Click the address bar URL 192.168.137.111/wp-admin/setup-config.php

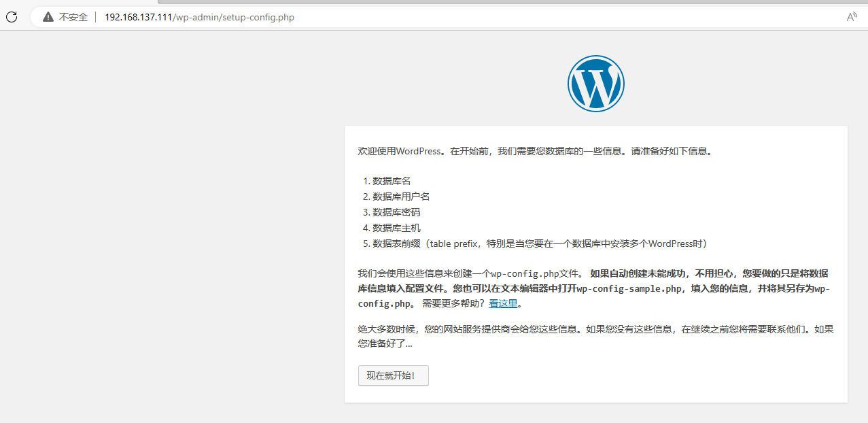(x=199, y=17)
